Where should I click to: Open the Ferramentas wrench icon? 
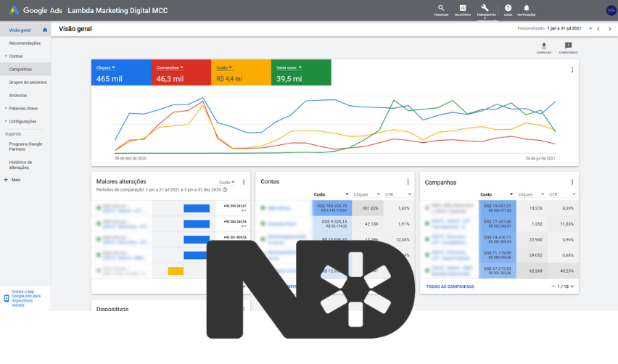pyautogui.click(x=485, y=8)
